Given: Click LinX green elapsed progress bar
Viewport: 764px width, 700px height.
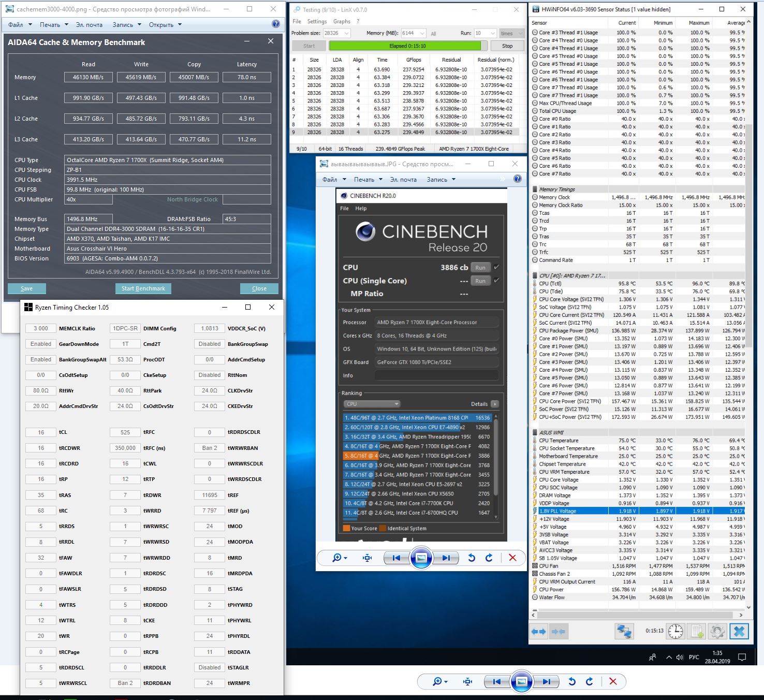Looking at the screenshot, I should 407,46.
